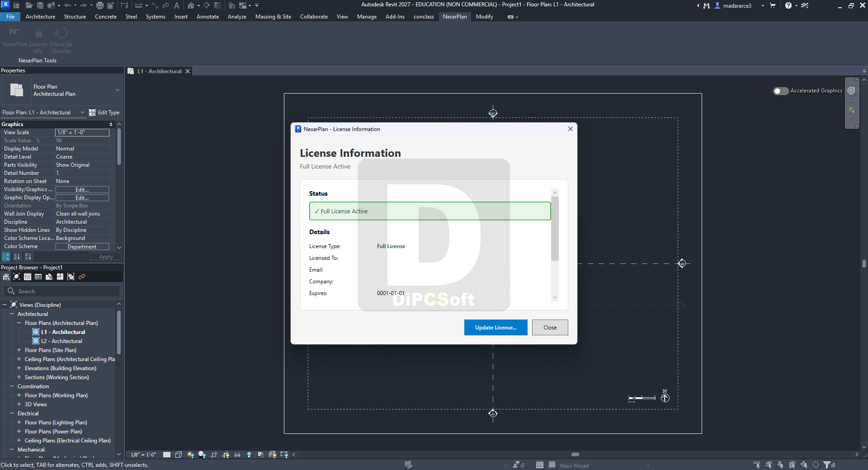Click the Properties palette vertical scrollbar thumb
Screen dimensions: 868x470
click(x=119, y=147)
